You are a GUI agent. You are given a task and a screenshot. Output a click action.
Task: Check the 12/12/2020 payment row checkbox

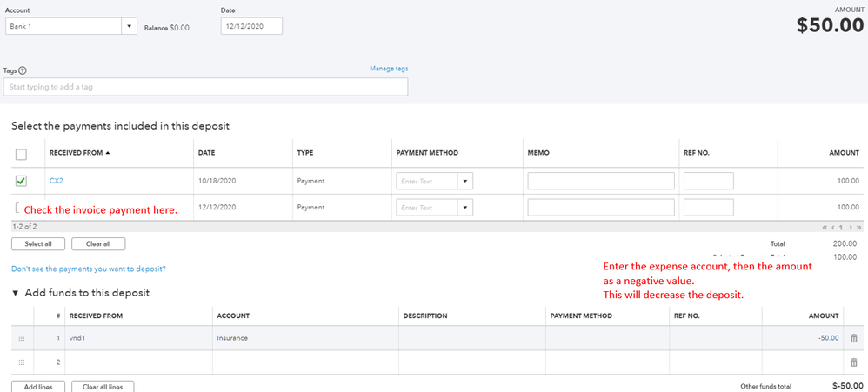coord(17,208)
